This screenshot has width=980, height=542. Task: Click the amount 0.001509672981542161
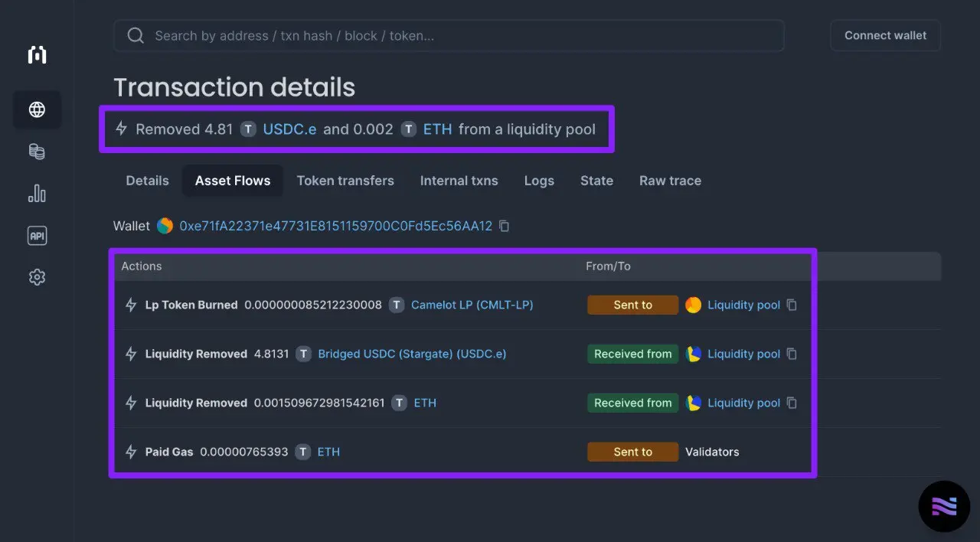[319, 403]
